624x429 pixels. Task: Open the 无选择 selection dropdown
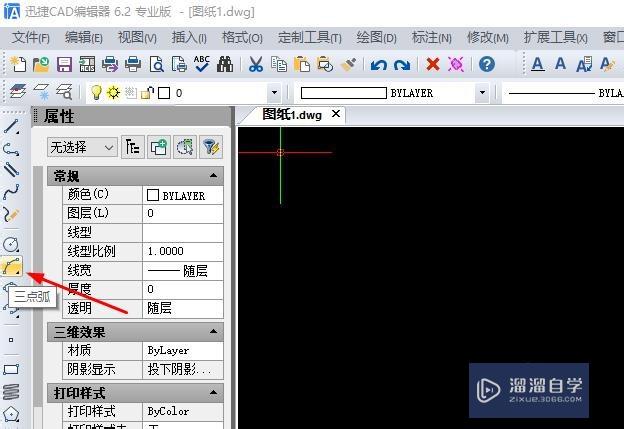click(82, 148)
